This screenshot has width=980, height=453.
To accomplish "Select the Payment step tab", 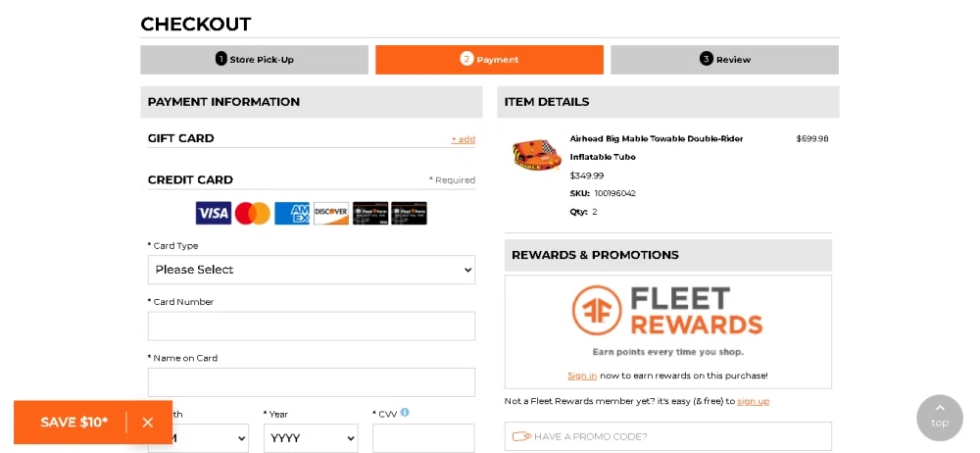I will [489, 60].
